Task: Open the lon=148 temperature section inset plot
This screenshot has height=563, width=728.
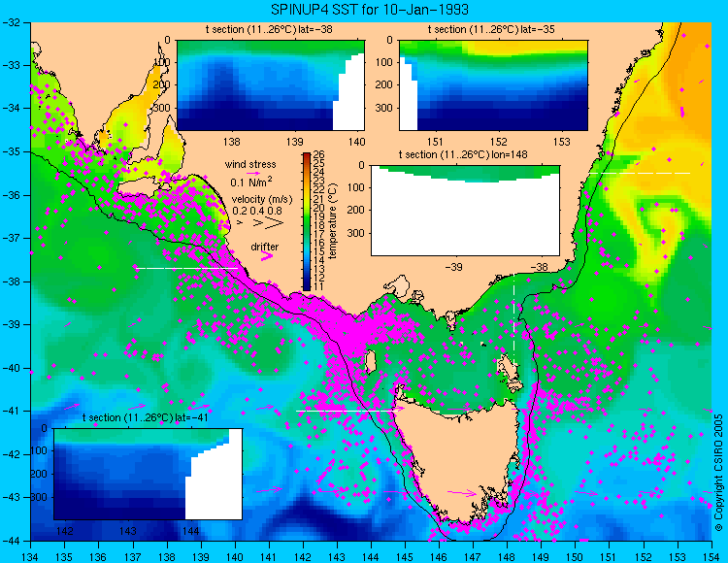Action: pos(465,211)
